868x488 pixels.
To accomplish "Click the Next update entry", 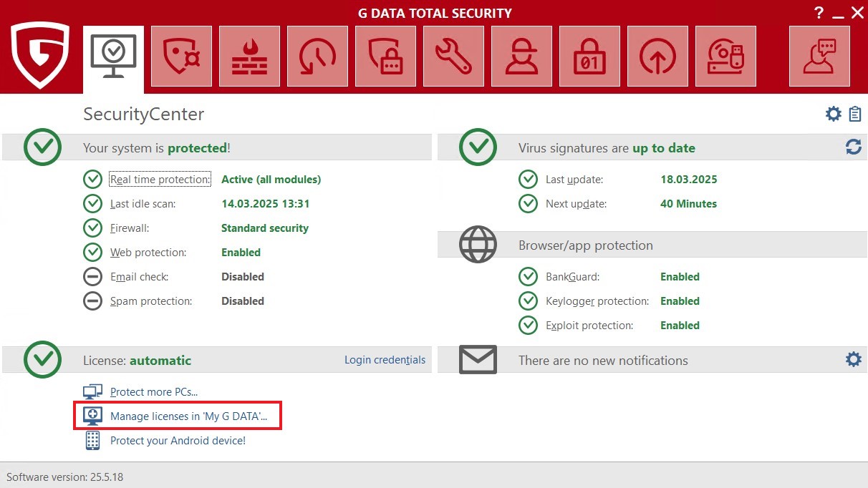I will (x=576, y=204).
